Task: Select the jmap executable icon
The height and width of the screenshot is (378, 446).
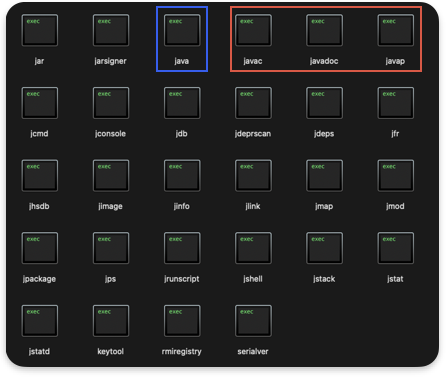Action: click(324, 175)
